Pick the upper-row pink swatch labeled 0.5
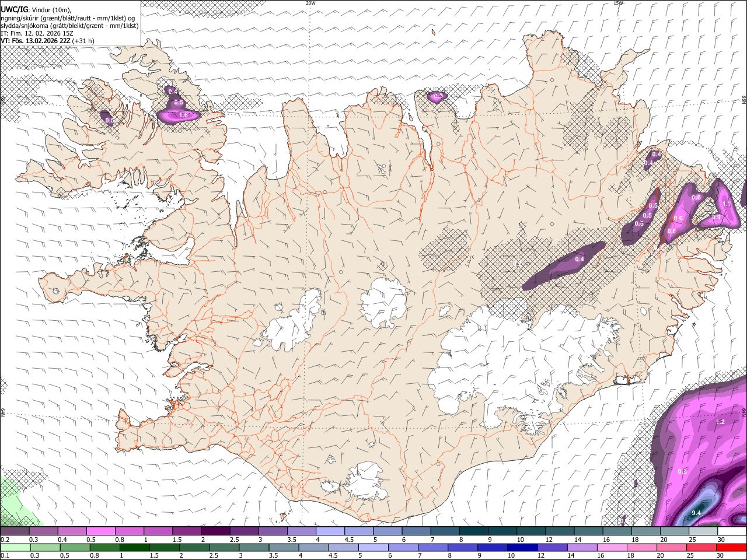 (x=101, y=531)
